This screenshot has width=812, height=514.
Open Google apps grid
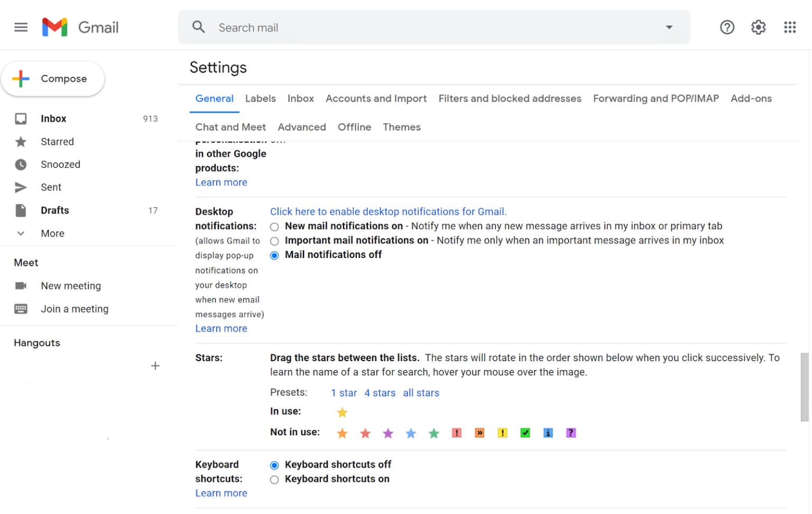790,27
